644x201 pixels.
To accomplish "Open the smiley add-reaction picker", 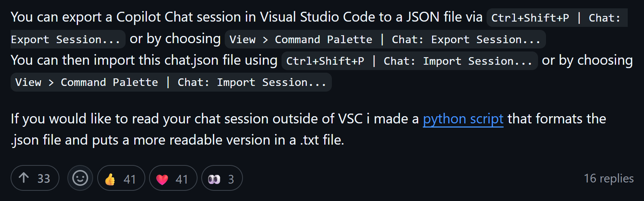I will click(80, 178).
